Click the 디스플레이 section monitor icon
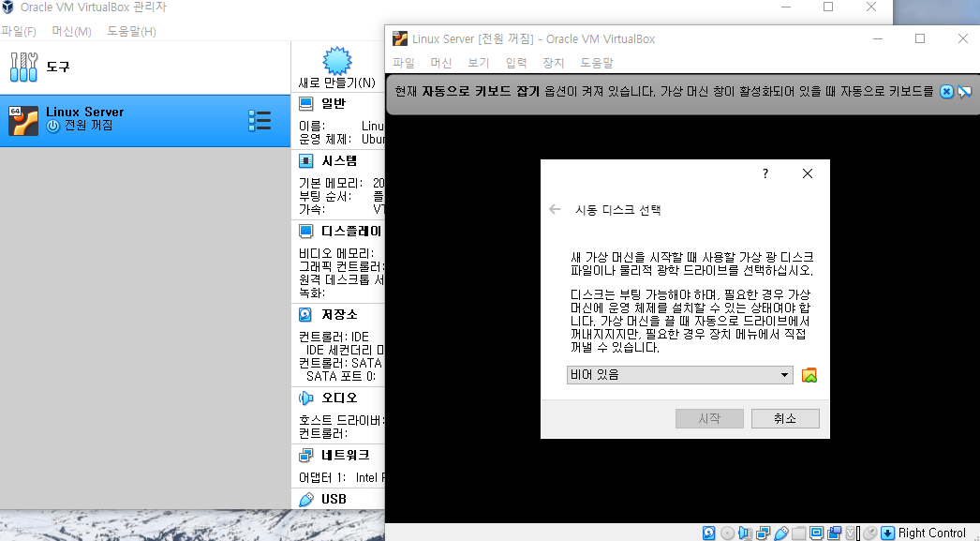Image resolution: width=980 pixels, height=541 pixels. click(x=305, y=231)
